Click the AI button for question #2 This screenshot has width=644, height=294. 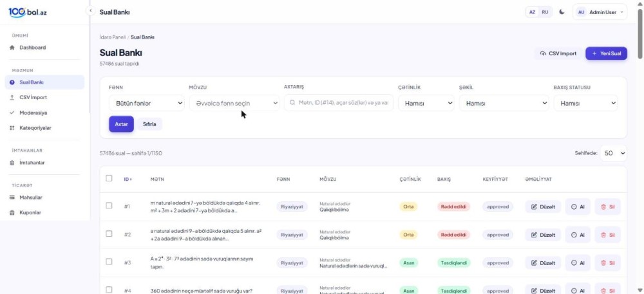578,235
